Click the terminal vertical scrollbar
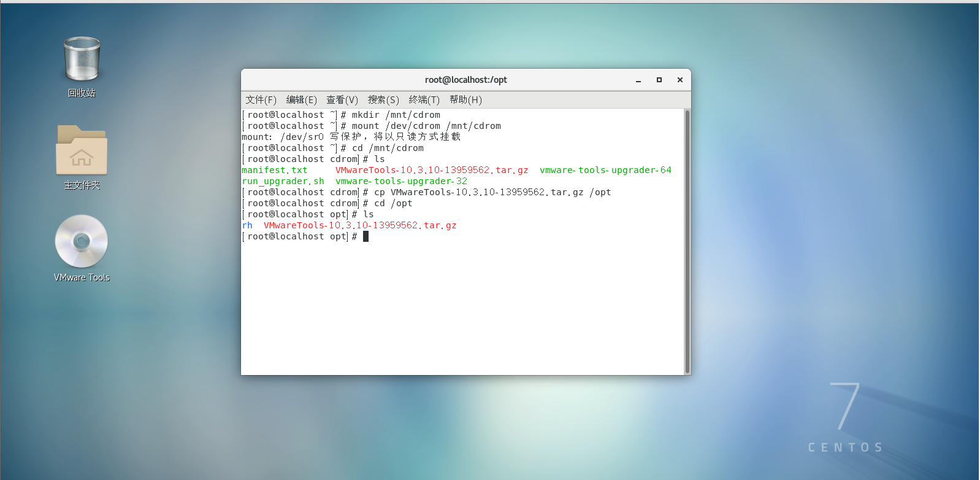Image resolution: width=980 pixels, height=480 pixels. (687, 241)
